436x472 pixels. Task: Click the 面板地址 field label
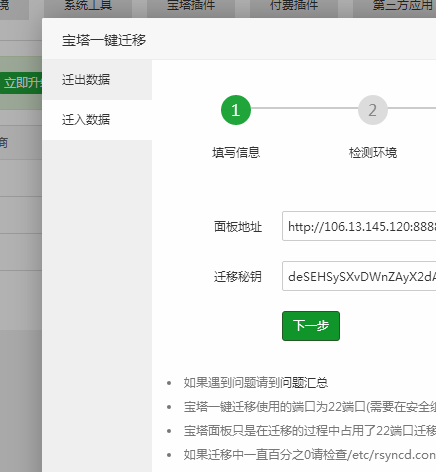click(x=238, y=227)
